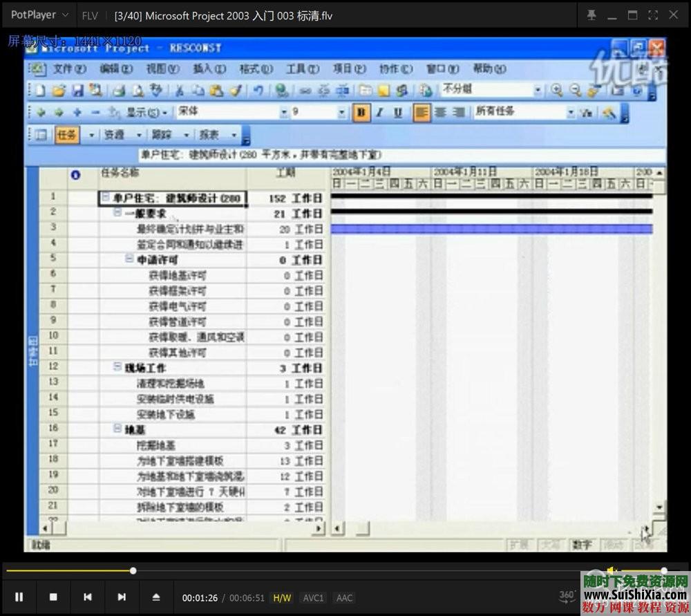Open the 不分组 grouping dropdown
This screenshot has width=691, height=616.
tap(538, 89)
